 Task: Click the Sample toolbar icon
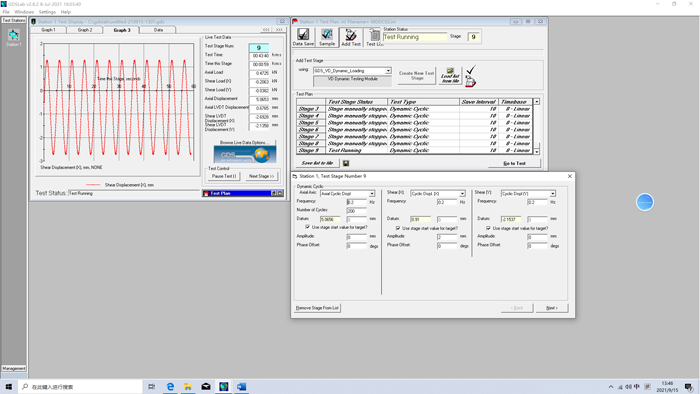click(x=327, y=37)
